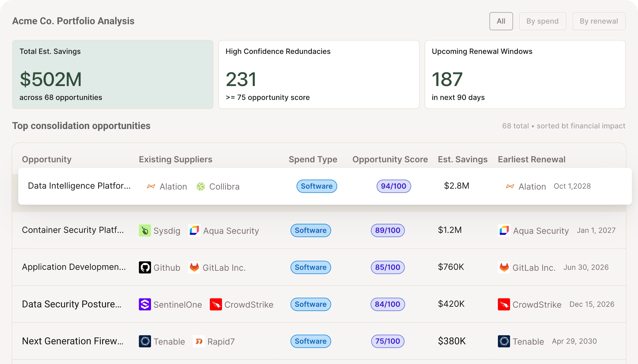Click the $1.2M savings value
638x364 pixels.
click(x=450, y=230)
